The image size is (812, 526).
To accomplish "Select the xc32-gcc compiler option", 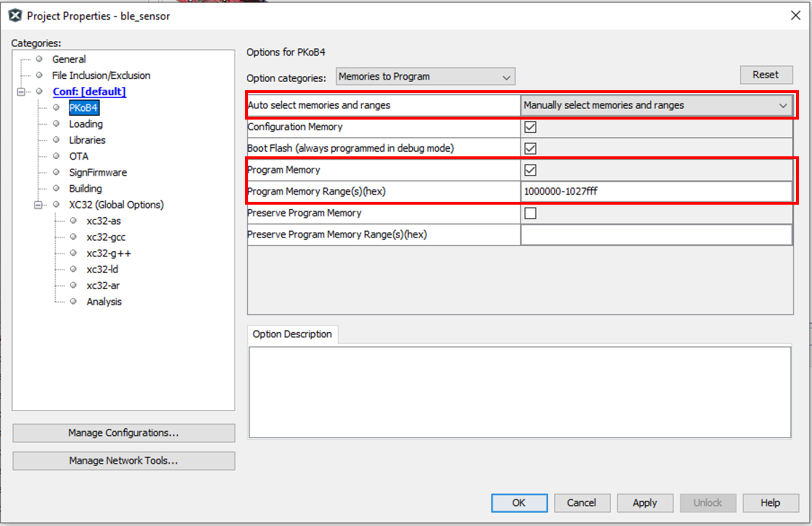I will 106,237.
